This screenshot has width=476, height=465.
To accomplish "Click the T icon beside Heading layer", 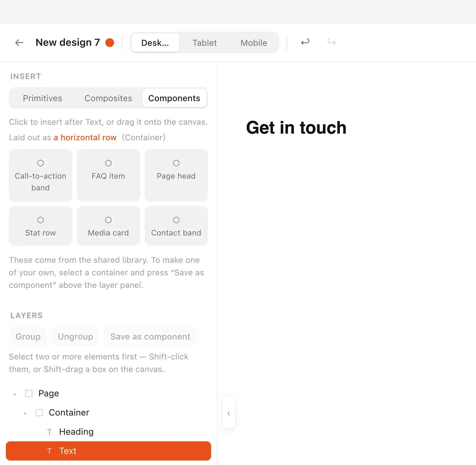I will click(x=49, y=432).
